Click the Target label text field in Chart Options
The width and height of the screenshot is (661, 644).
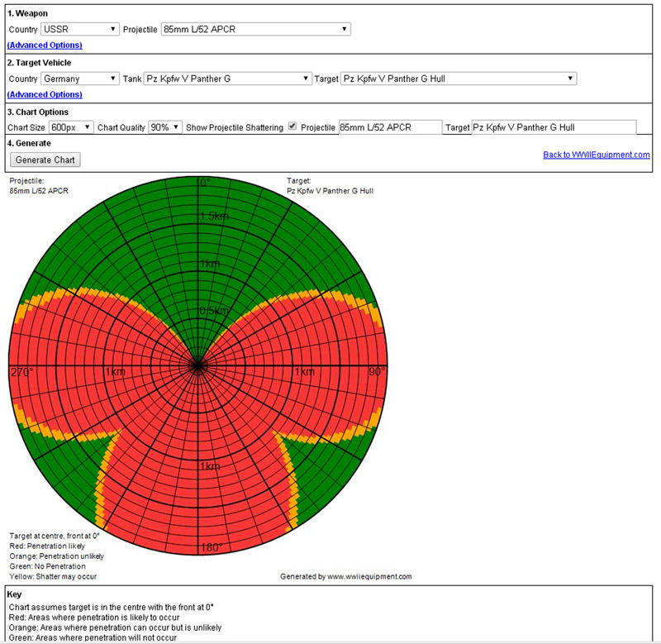[554, 127]
